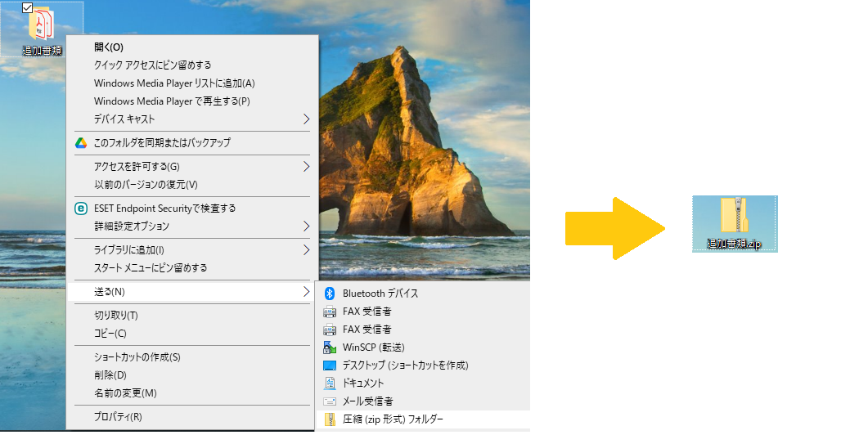Image resolution: width=868 pixels, height=435 pixels.
Task: Click the zip folder icon in submenu
Action: point(330,419)
